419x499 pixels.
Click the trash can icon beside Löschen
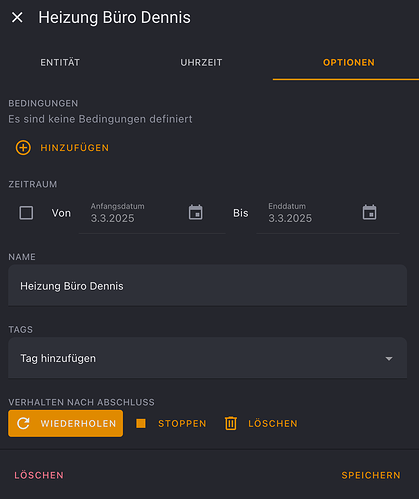click(231, 423)
